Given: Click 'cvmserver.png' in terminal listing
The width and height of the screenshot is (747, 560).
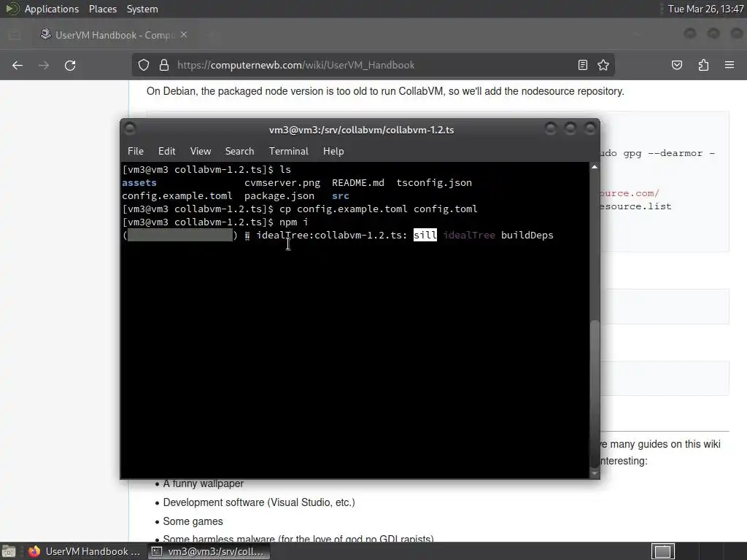Looking at the screenshot, I should coord(282,183).
